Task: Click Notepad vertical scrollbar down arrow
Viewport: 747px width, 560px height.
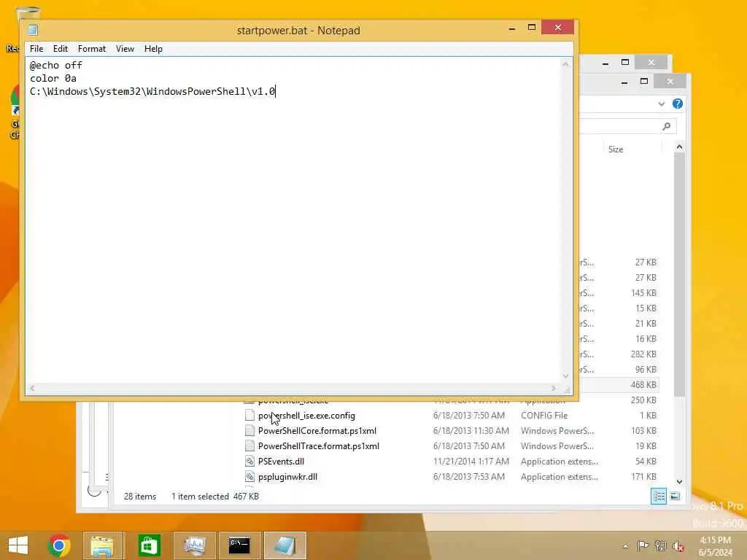Action: [565, 376]
